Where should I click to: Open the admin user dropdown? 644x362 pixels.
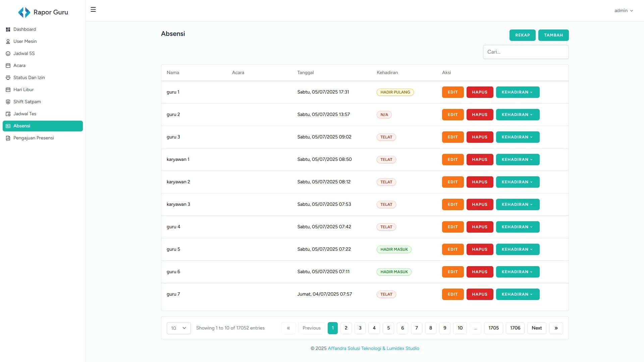pyautogui.click(x=623, y=11)
